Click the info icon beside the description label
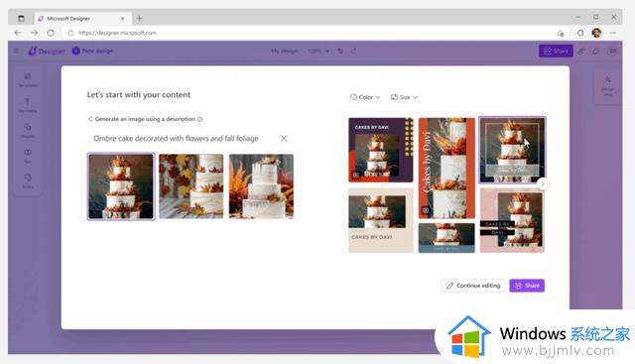Image resolution: width=635 pixels, height=364 pixels. (x=200, y=119)
